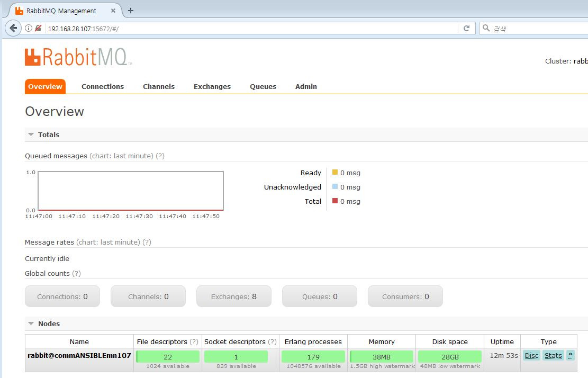Click the RabbitMQ logo
The width and height of the screenshot is (588, 378).
tap(78, 57)
